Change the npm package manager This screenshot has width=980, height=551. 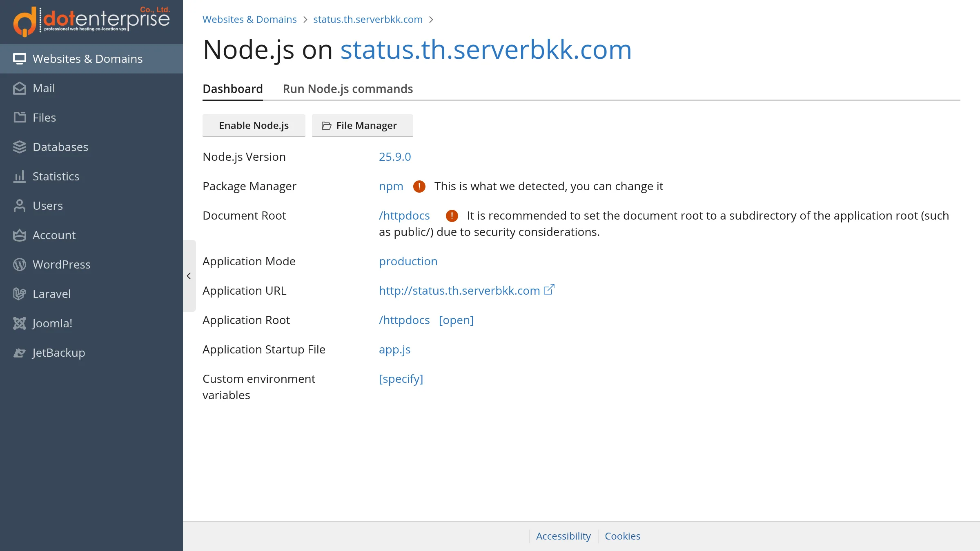391,186
